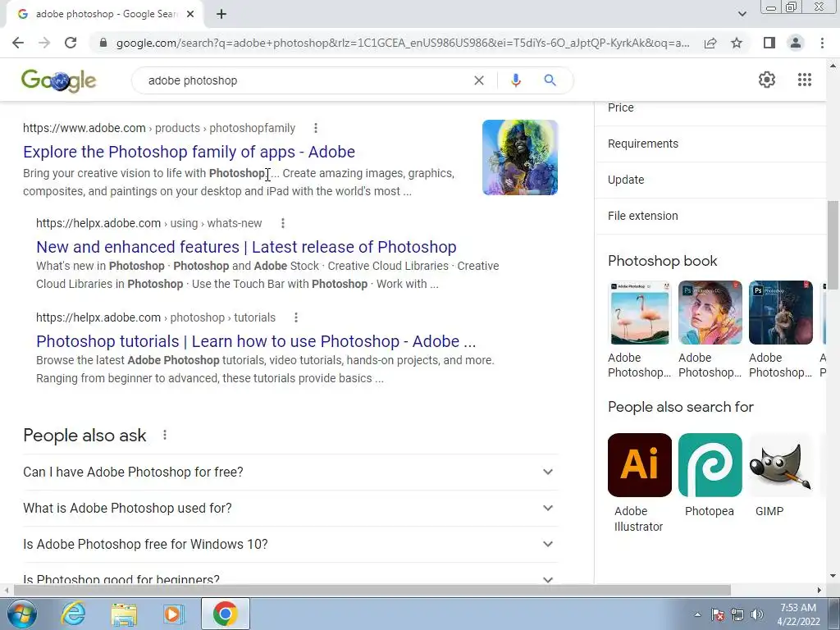The height and width of the screenshot is (630, 840).
Task: Click the network tray icon
Action: pos(737,614)
